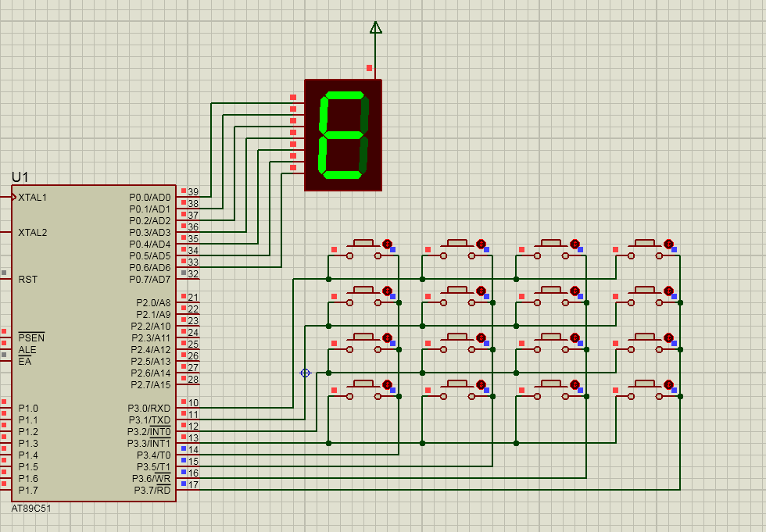Viewport: 766px width, 532px height.
Task: Click the P3.1/TXD pin label
Action: tap(149, 420)
